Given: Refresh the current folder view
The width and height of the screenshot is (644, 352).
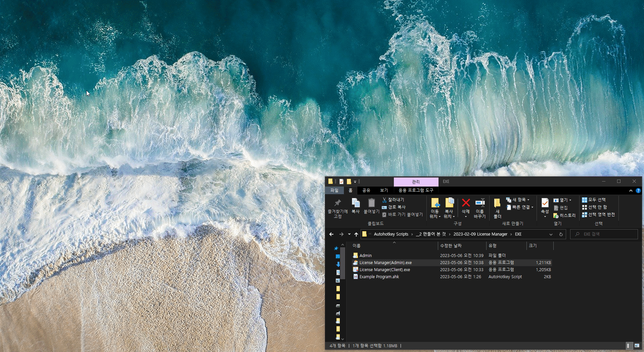Looking at the screenshot, I should coord(561,234).
